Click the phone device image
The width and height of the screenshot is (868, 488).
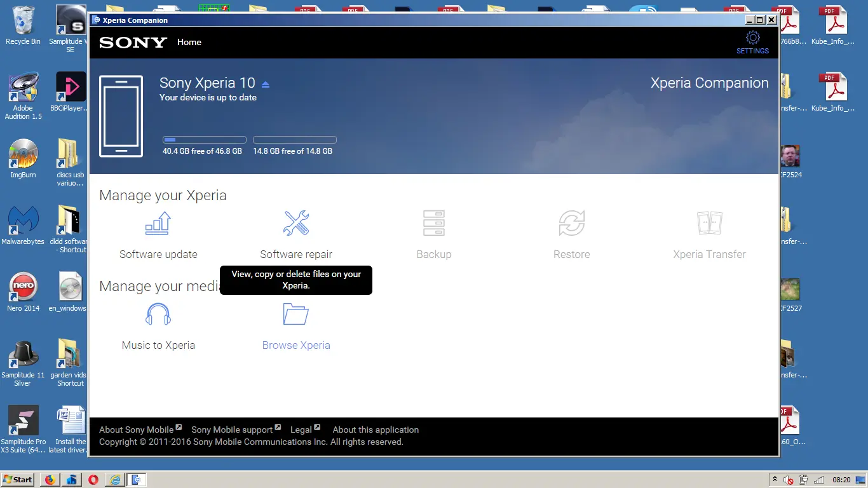click(121, 116)
